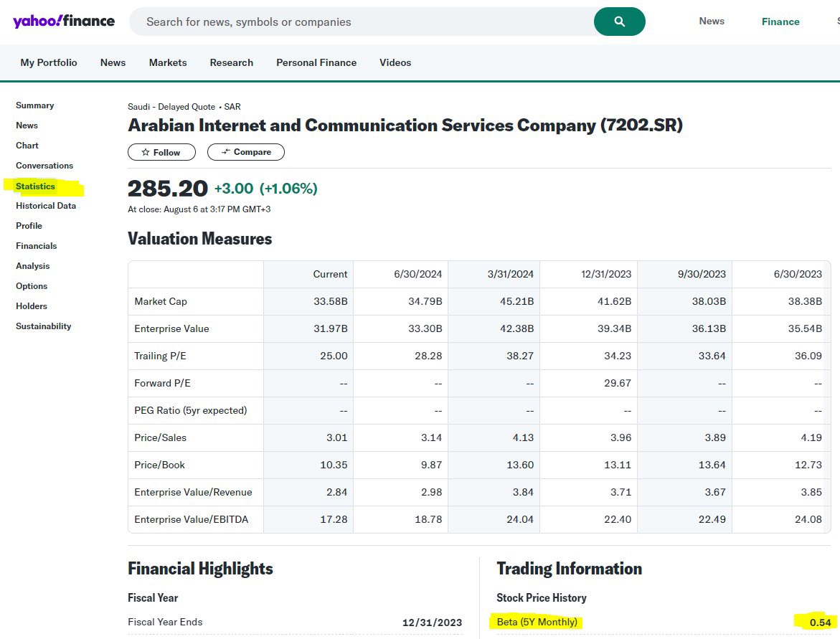Click the Financial Highlights heading

coord(200,569)
